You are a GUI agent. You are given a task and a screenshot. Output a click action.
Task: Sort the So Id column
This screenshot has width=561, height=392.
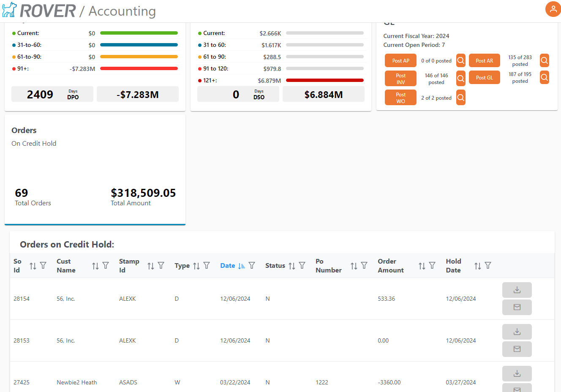pyautogui.click(x=33, y=266)
